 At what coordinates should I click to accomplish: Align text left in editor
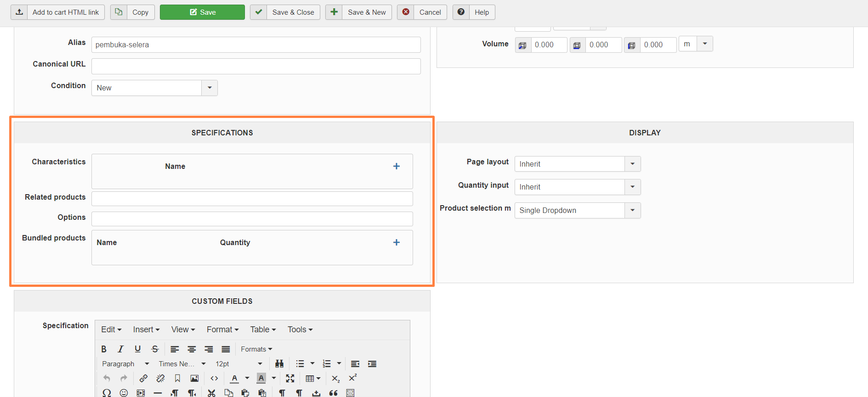point(175,349)
